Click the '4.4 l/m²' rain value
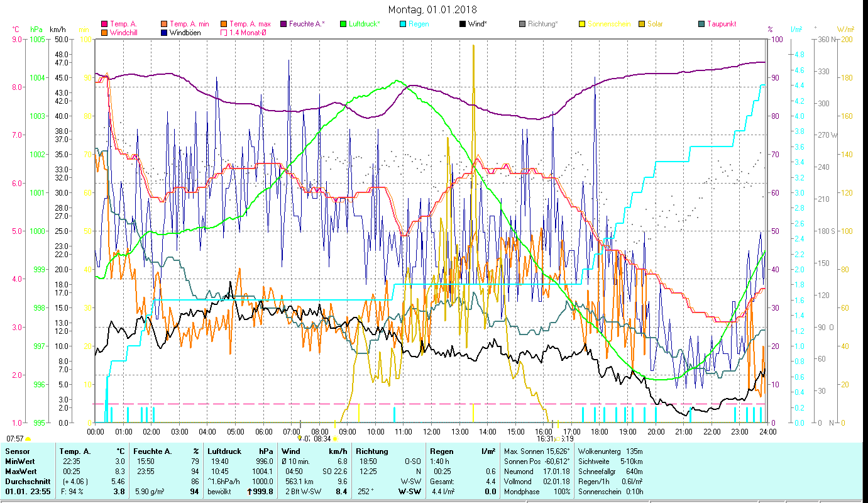Screen dimensions: 868x503 (444, 491)
